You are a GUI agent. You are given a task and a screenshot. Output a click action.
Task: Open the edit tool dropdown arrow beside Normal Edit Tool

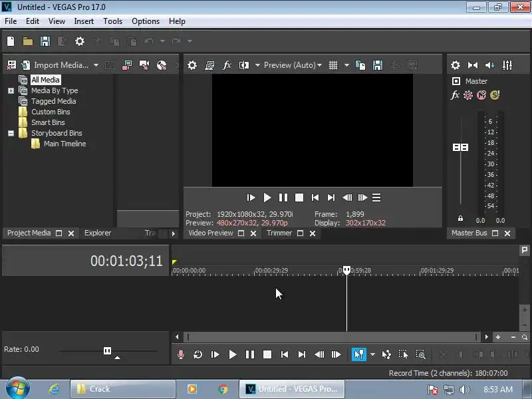point(372,354)
